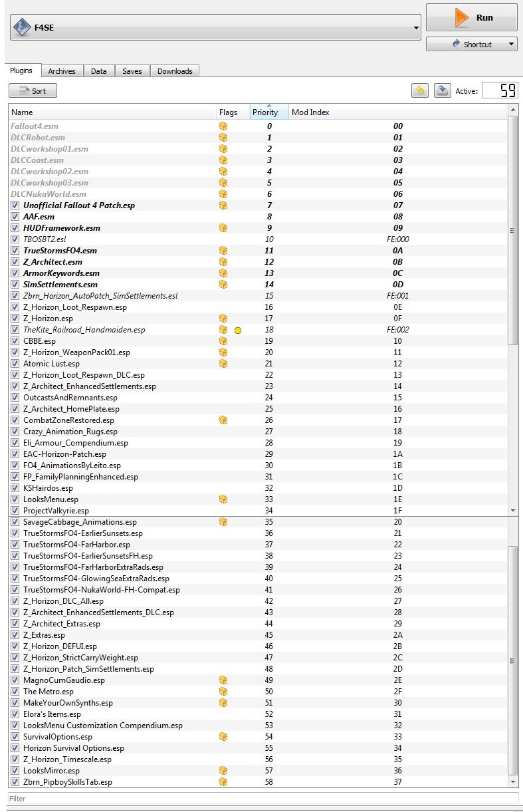Image resolution: width=523 pixels, height=812 pixels.
Task: Click the scroll down arrow of the upper plugin list
Action: [512, 510]
